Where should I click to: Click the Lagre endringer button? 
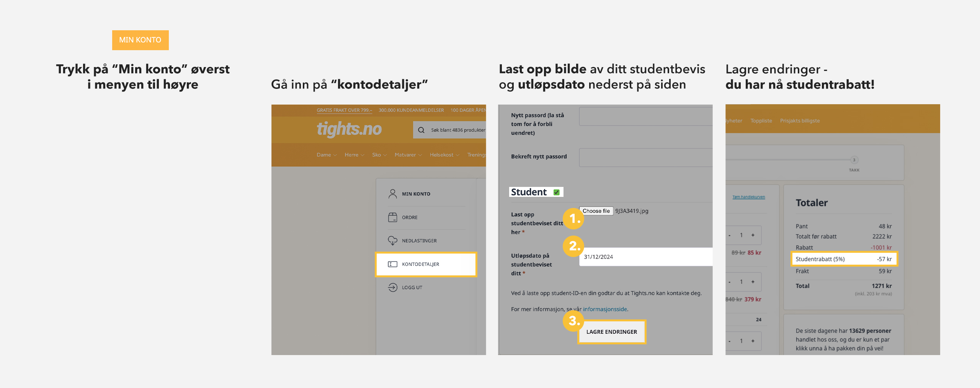(611, 332)
